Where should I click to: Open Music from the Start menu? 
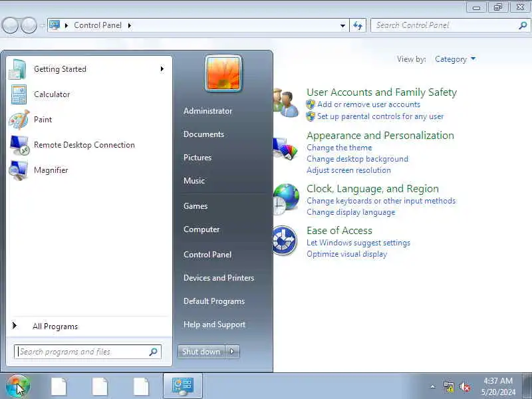pyautogui.click(x=194, y=181)
